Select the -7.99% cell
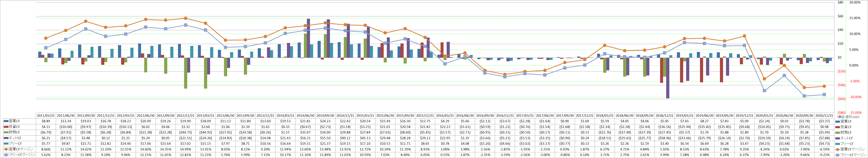The image size is (868, 158). click(765, 155)
